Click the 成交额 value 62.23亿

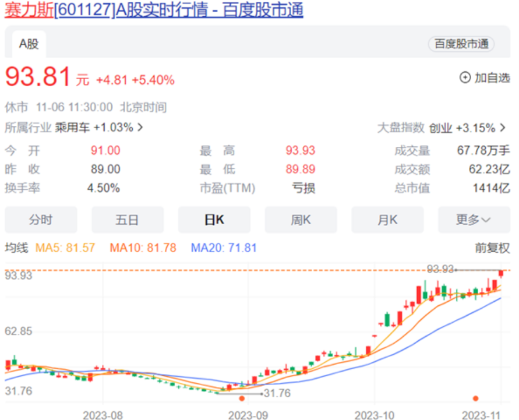(x=489, y=169)
